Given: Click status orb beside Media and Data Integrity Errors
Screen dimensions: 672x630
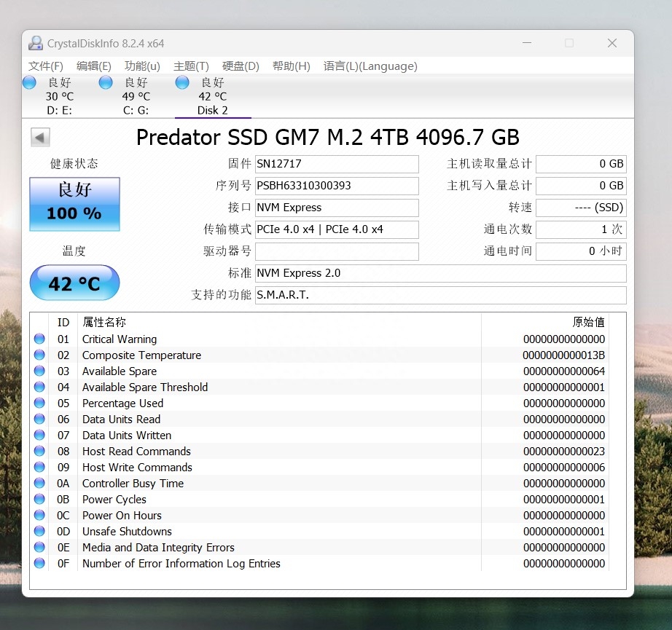Looking at the screenshot, I should point(39,547).
